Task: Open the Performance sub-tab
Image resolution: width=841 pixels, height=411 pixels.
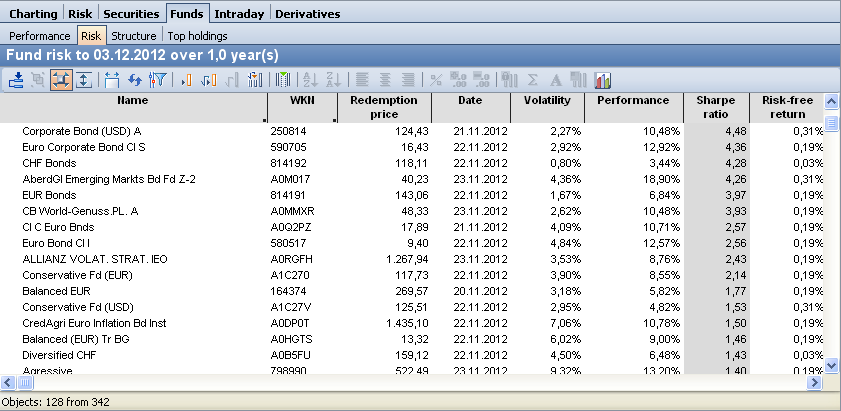Action: (40, 36)
